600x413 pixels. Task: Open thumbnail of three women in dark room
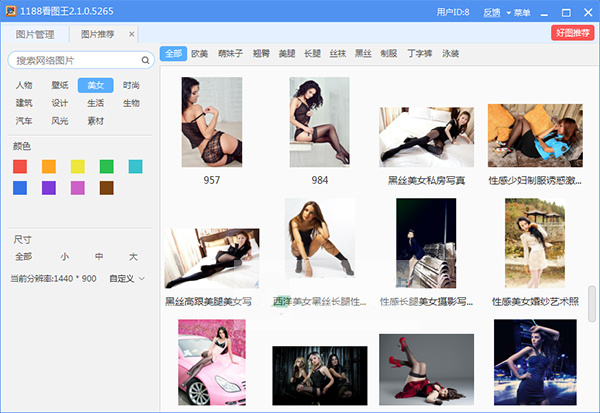click(x=320, y=375)
